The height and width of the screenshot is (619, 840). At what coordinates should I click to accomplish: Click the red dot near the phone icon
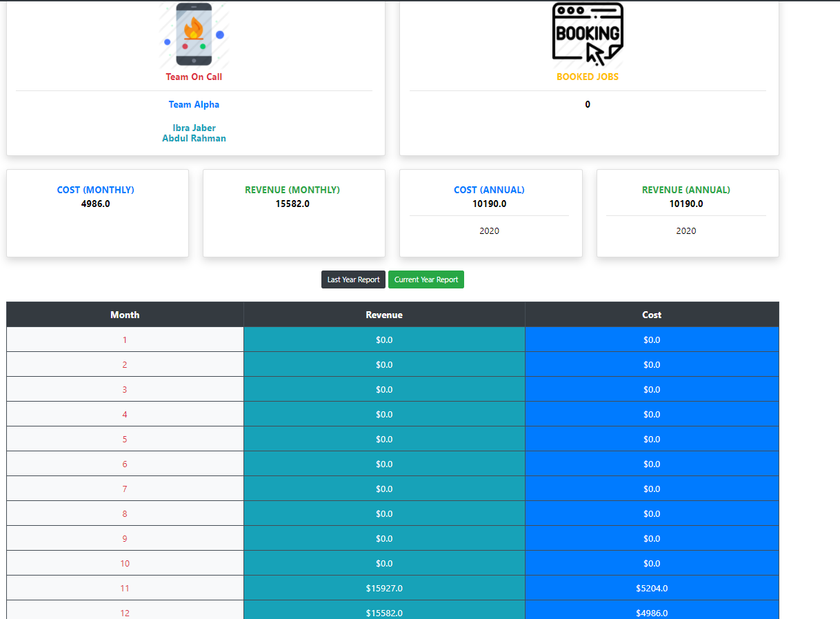coord(186,46)
